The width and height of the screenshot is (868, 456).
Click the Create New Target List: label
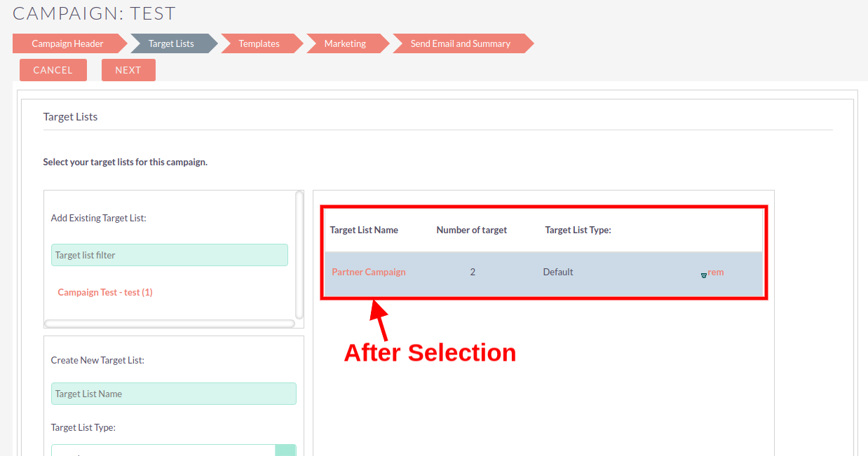[97, 360]
